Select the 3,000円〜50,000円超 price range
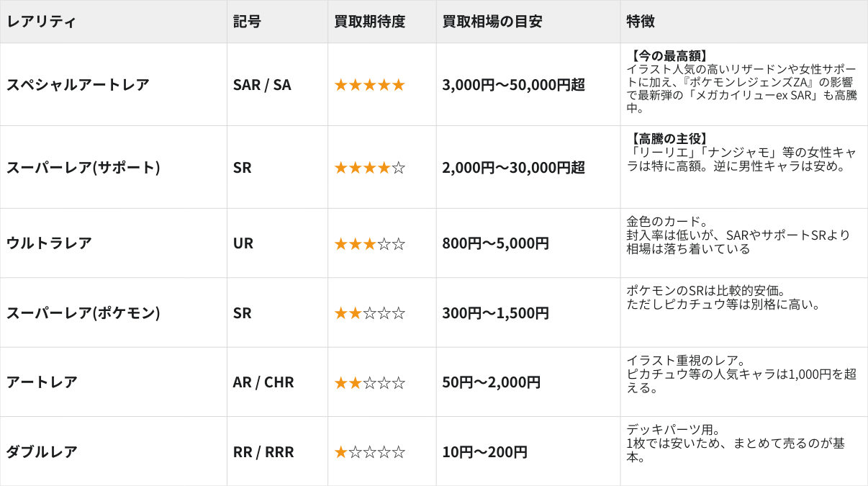The height and width of the screenshot is (486, 868). [x=513, y=85]
